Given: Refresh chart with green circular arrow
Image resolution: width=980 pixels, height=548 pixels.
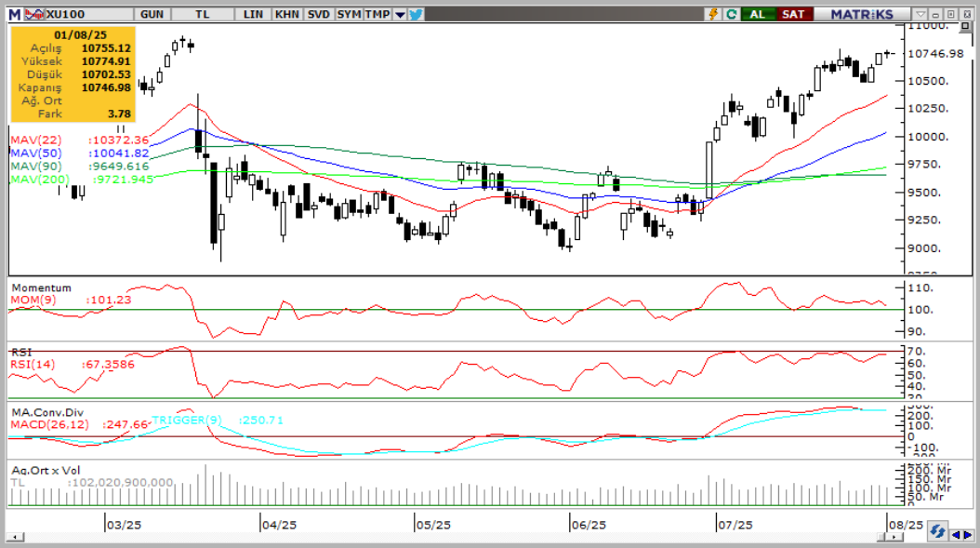Looking at the screenshot, I should click(731, 14).
